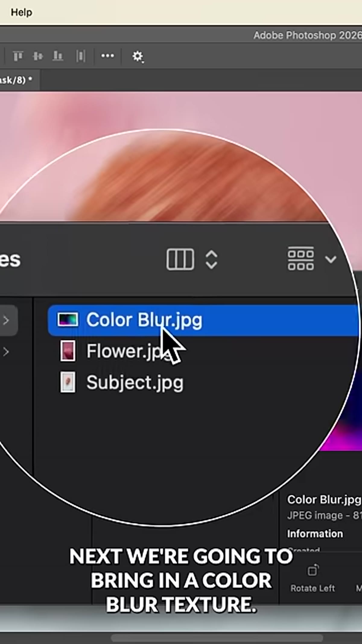Expand the second folder chevron in left column
362x644 pixels.
[6, 352]
